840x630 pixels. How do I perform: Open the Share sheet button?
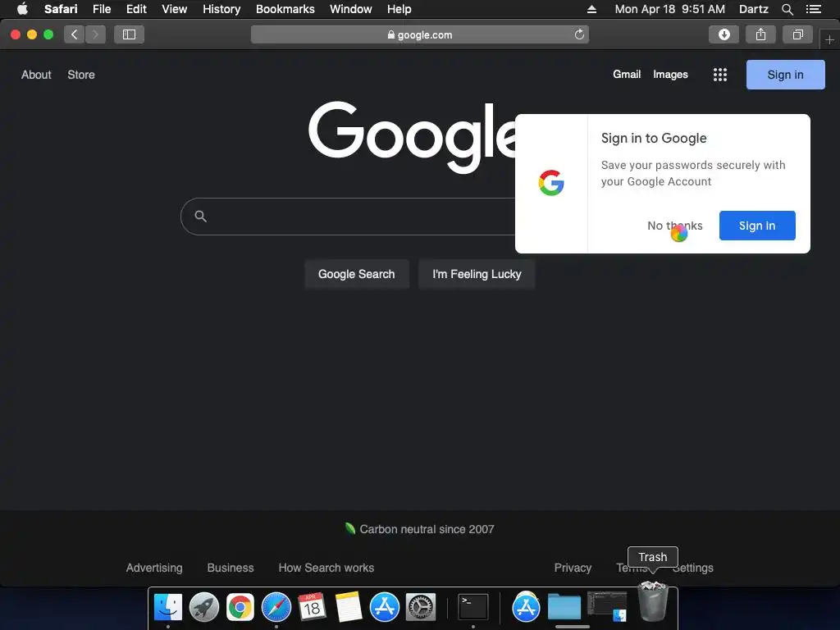click(x=760, y=34)
